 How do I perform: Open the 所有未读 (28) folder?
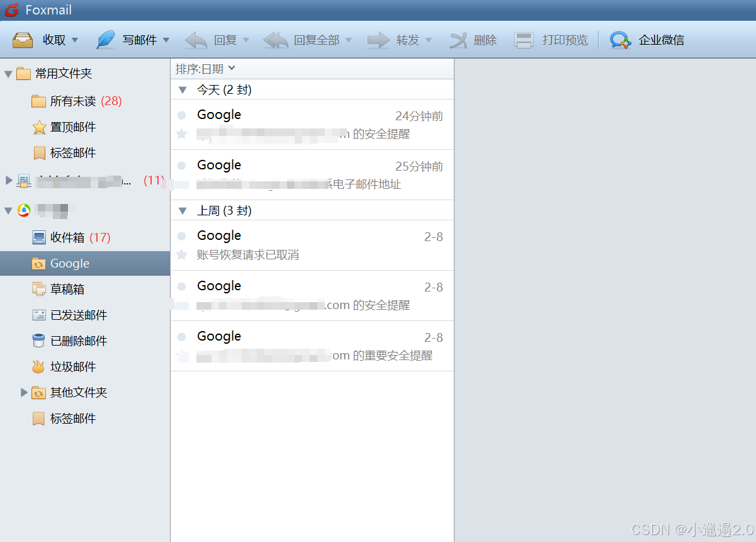(85, 101)
